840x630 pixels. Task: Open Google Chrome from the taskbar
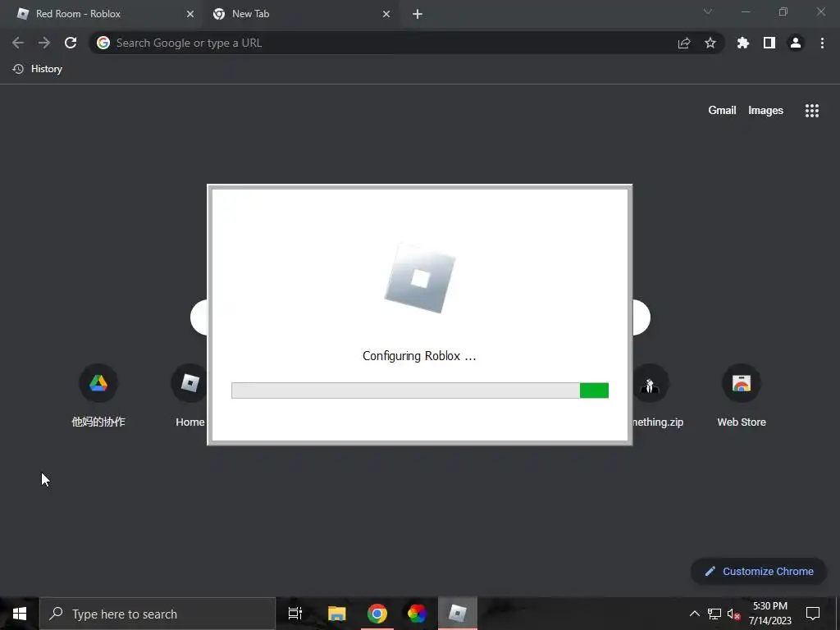coord(377,614)
